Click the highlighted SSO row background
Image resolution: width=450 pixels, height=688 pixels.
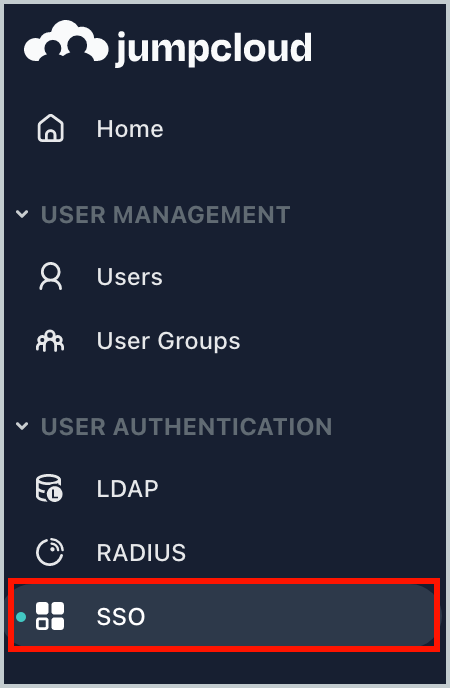click(224, 616)
